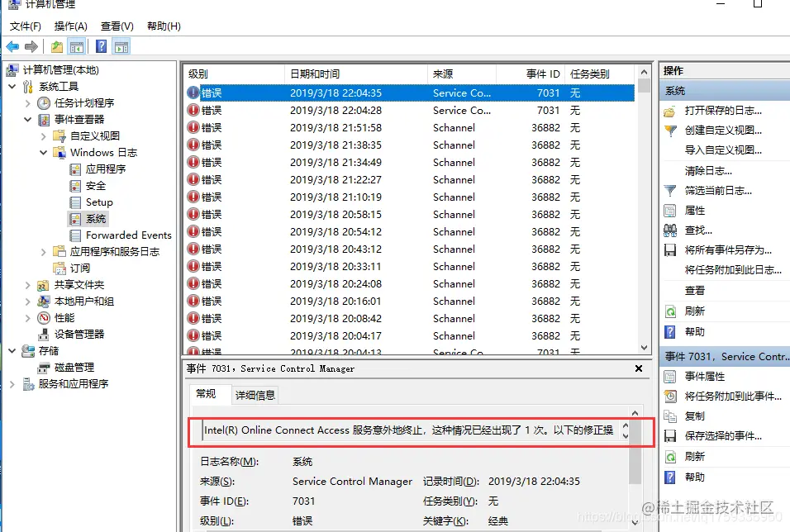Click 导入自定义视图 action

pyautogui.click(x=723, y=150)
